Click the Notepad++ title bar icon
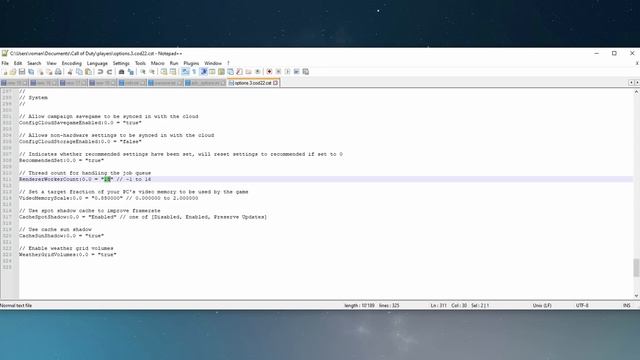640x360 pixels. [4, 53]
